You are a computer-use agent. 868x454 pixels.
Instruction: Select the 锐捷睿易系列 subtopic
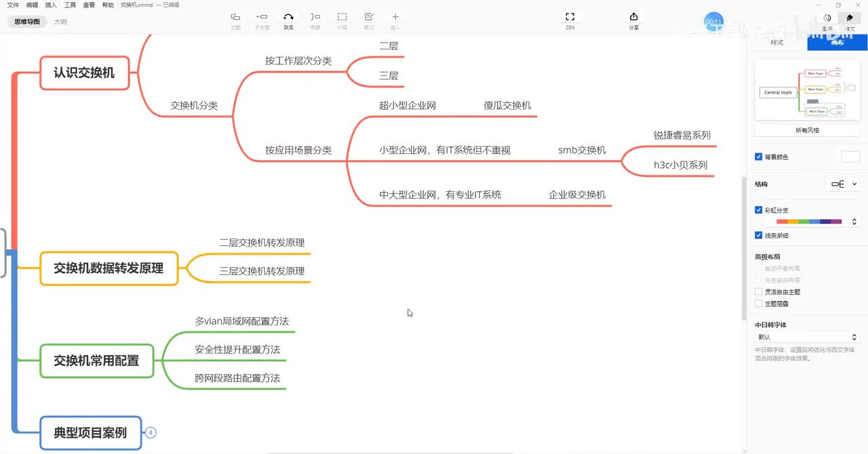pyautogui.click(x=682, y=135)
